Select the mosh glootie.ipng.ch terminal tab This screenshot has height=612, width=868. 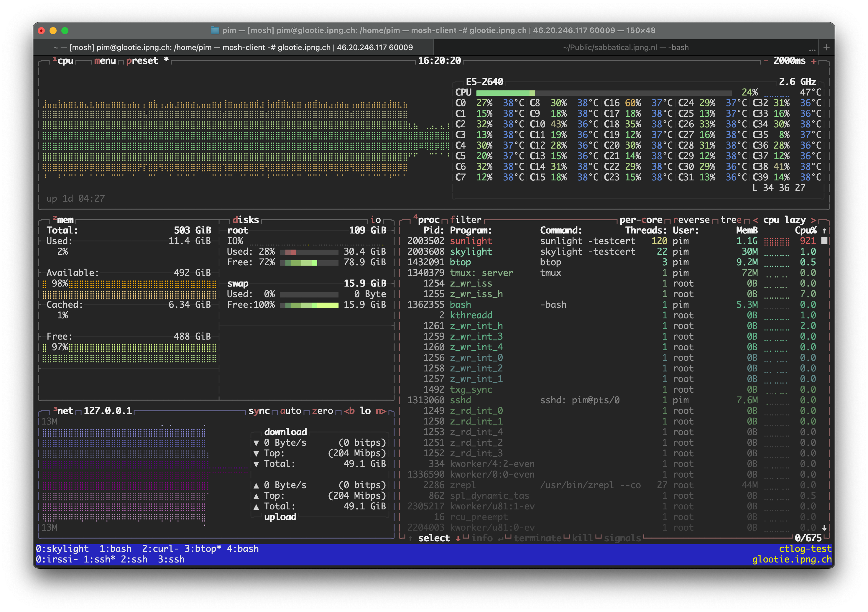tap(233, 47)
